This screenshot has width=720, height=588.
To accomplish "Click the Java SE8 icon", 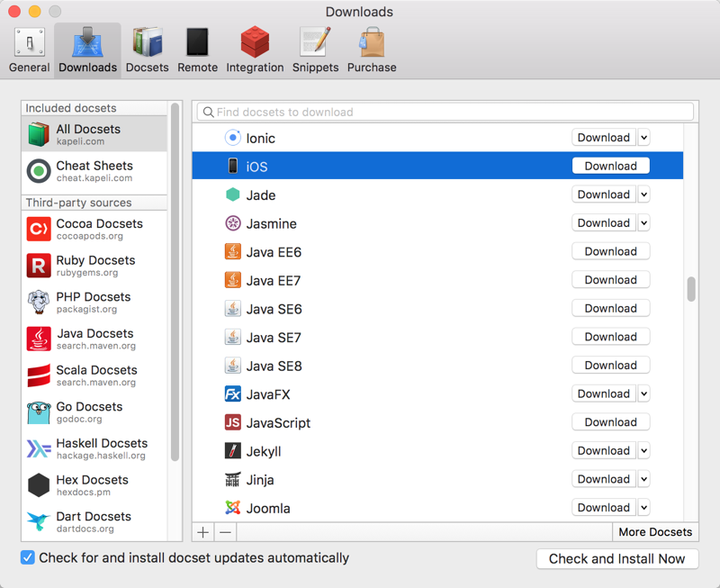I will 233,366.
